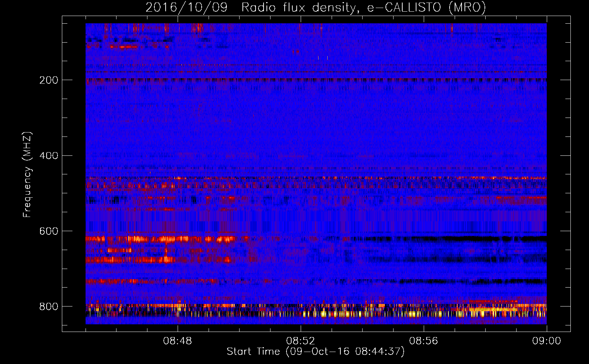Image resolution: width=589 pixels, height=364 pixels.
Task: Click the '09:00' time tick label
Action: [546, 341]
